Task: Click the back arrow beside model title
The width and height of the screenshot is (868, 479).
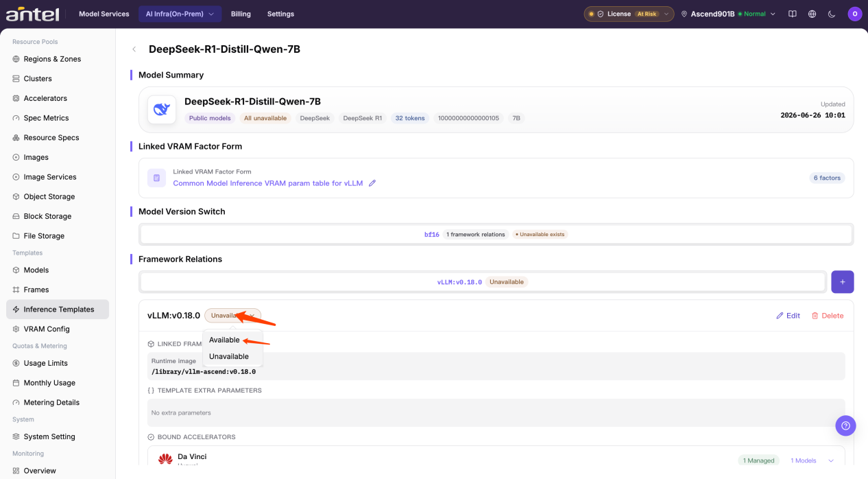Action: click(x=134, y=49)
